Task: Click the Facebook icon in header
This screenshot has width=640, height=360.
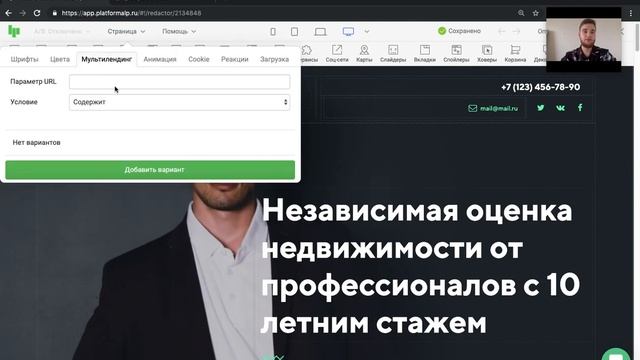Action: tap(580, 108)
